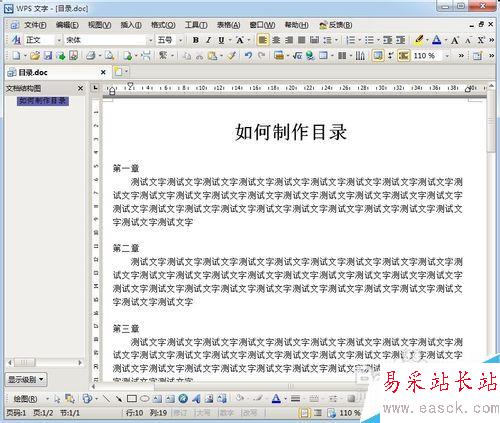Toggle underline formatting
500x423 pixels.
tap(221, 40)
